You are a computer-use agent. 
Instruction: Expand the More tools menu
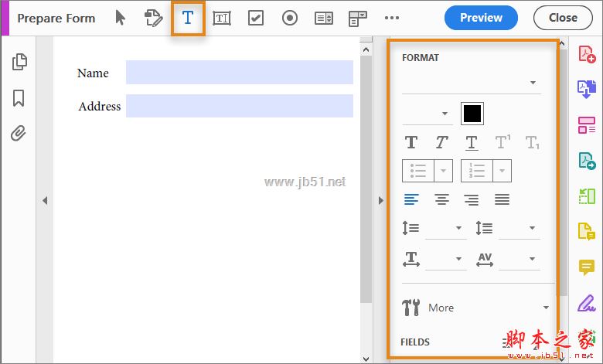[x=475, y=308]
